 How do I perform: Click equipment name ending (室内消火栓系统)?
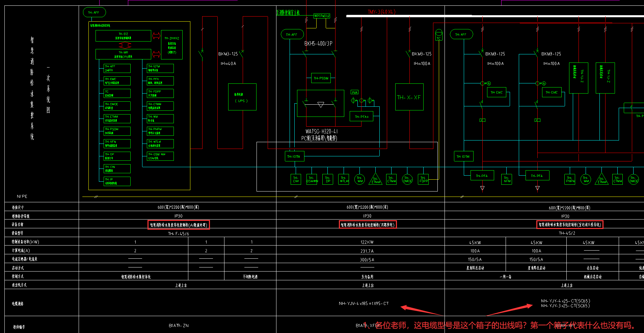click(x=570, y=225)
